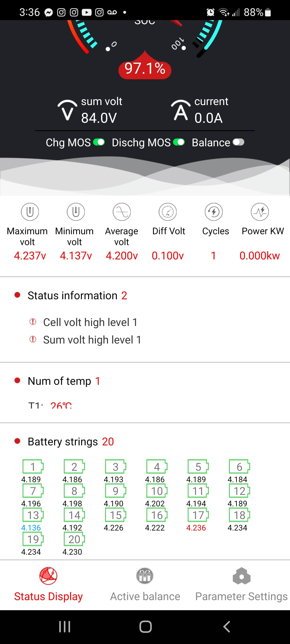Tap the Sum volt high level 1 alert
This screenshot has height=644, width=290.
pyautogui.click(x=92, y=340)
